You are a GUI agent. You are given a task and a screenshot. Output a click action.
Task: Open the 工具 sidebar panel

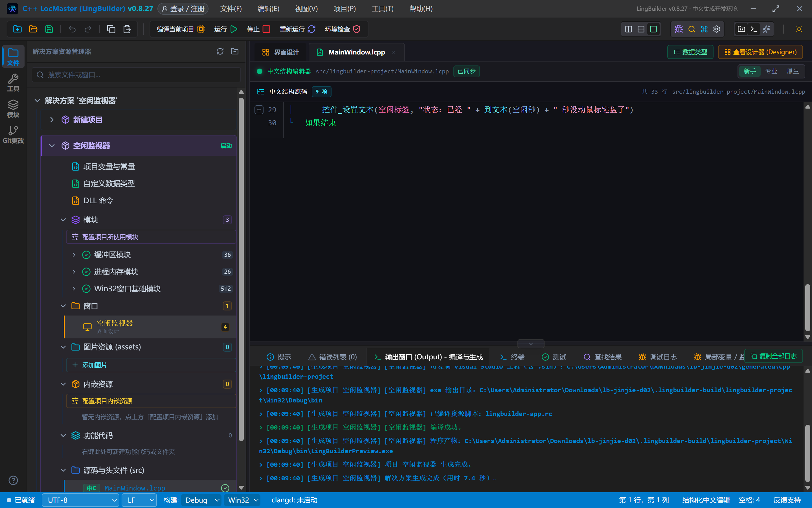click(13, 83)
